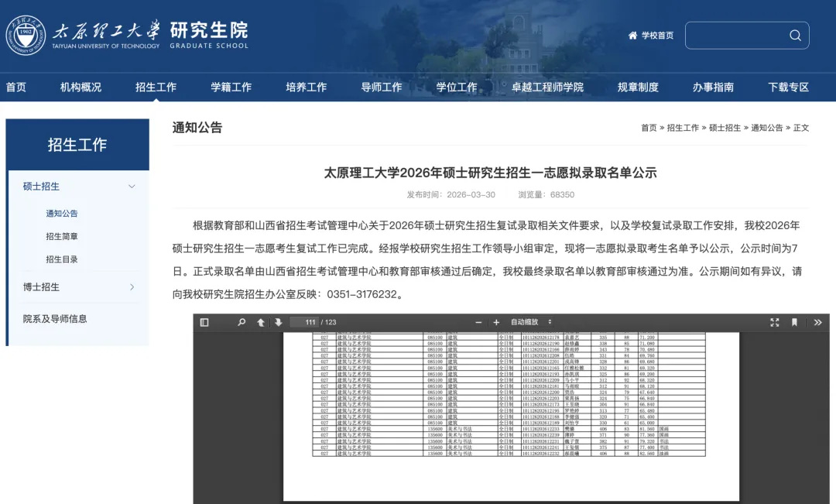Open the 培养工作 navigation item
The width and height of the screenshot is (836, 504).
pyautogui.click(x=306, y=87)
